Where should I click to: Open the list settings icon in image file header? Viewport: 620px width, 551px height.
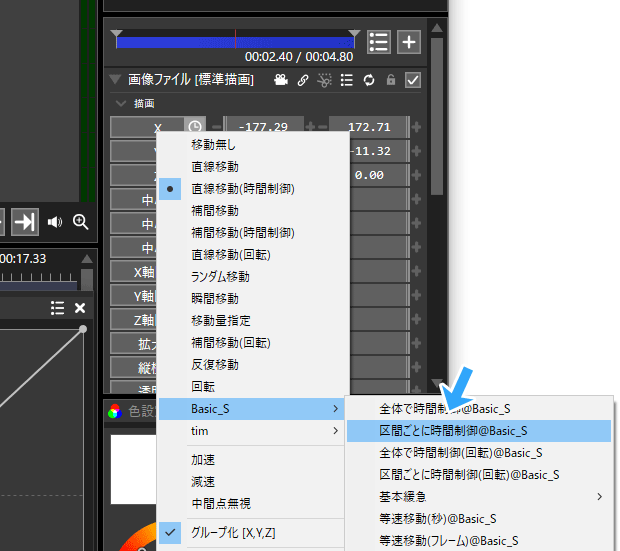click(347, 80)
